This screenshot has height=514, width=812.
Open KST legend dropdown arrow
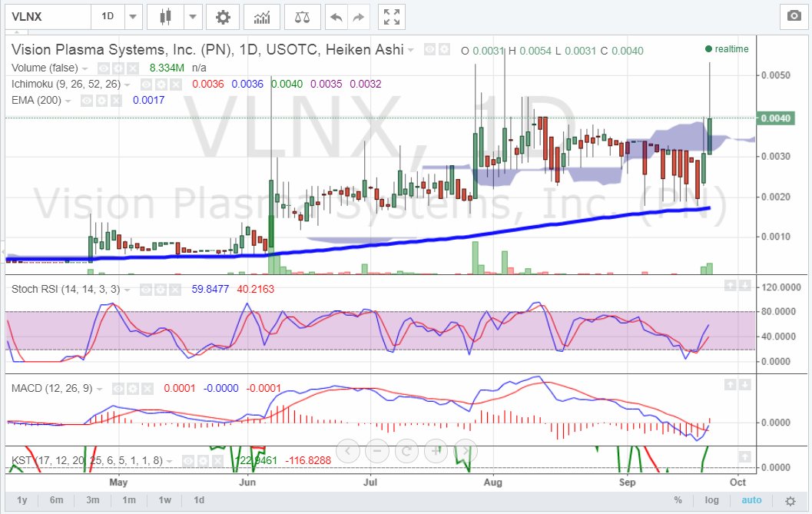(x=169, y=461)
